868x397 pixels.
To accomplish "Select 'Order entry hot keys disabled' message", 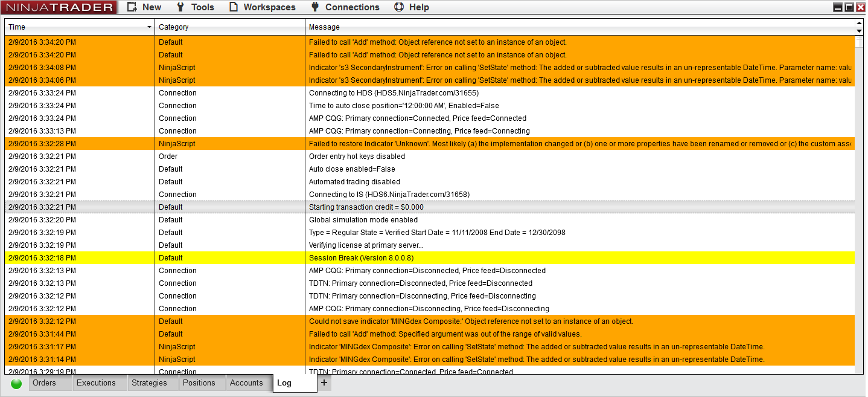I will tap(357, 157).
